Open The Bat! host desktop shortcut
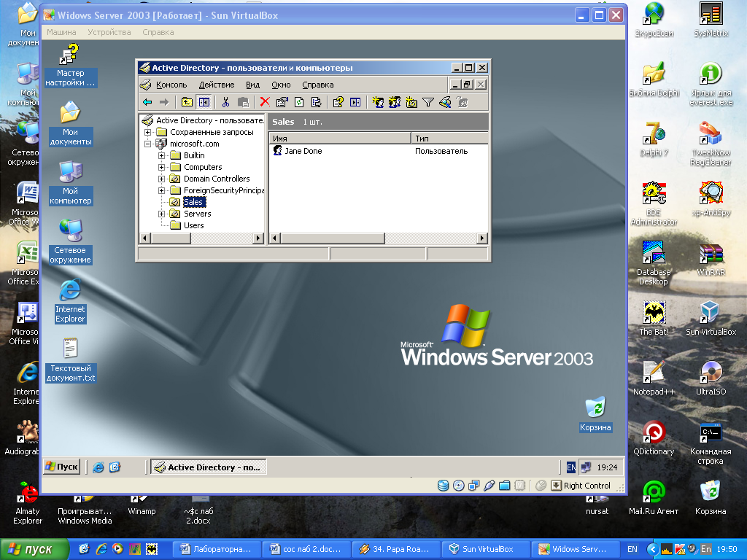Viewport: 747px width, 560px height. [654, 319]
